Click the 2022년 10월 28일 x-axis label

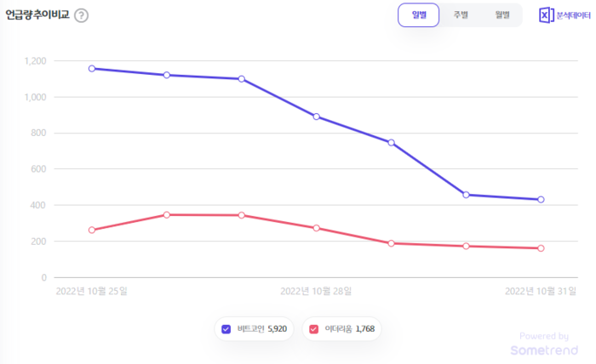pos(316,291)
